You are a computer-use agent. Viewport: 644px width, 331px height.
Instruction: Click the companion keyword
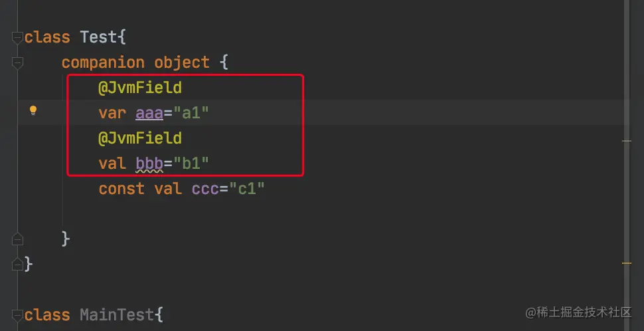(103, 62)
